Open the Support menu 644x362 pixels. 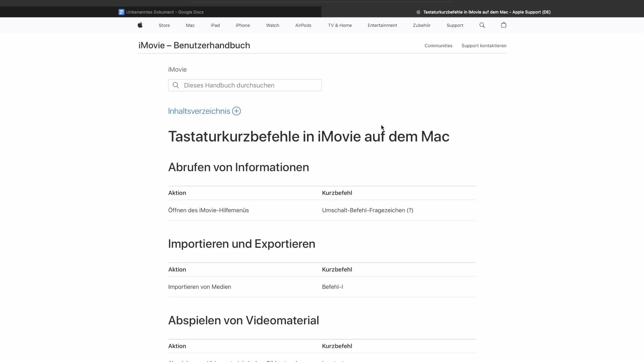click(455, 25)
